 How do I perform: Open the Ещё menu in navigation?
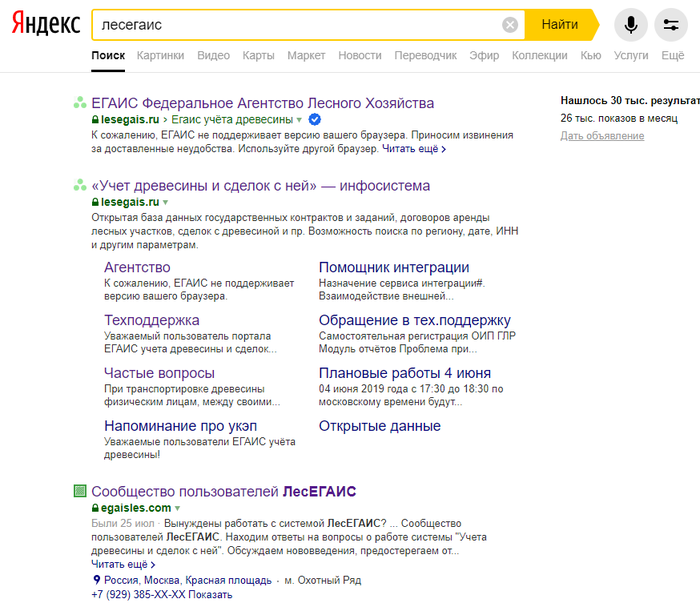click(672, 56)
